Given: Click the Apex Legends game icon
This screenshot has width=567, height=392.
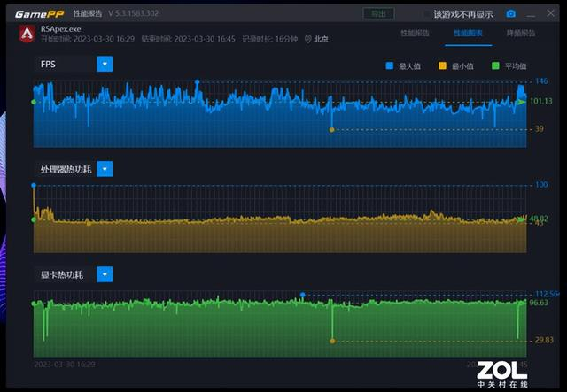Looking at the screenshot, I should point(27,34).
